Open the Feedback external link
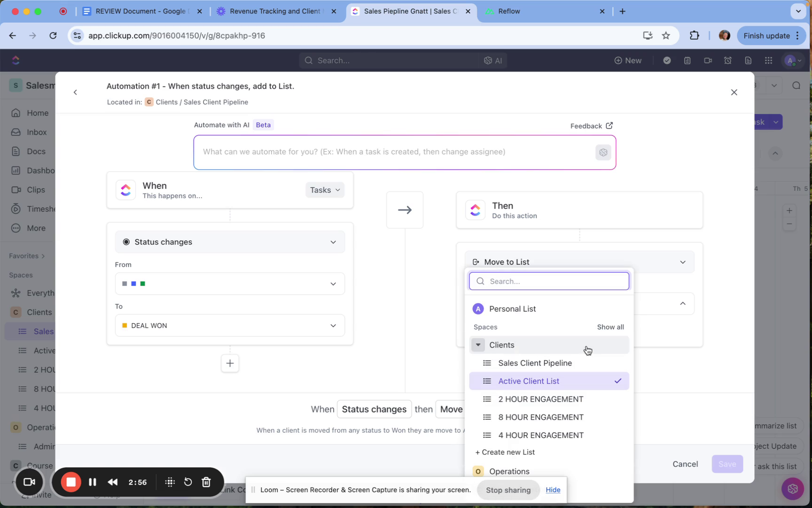Screen dimensions: 812x508 (591, 126)
